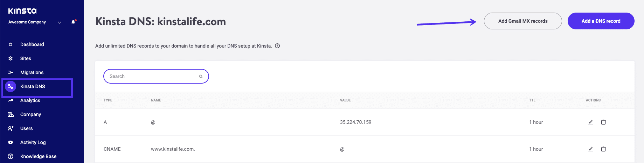Edit the A record with pencil icon

point(591,122)
